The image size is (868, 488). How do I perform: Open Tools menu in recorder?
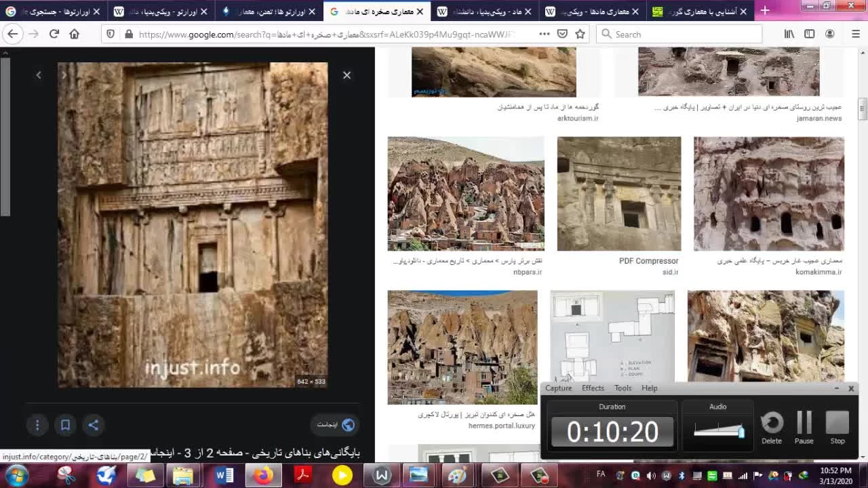(623, 388)
